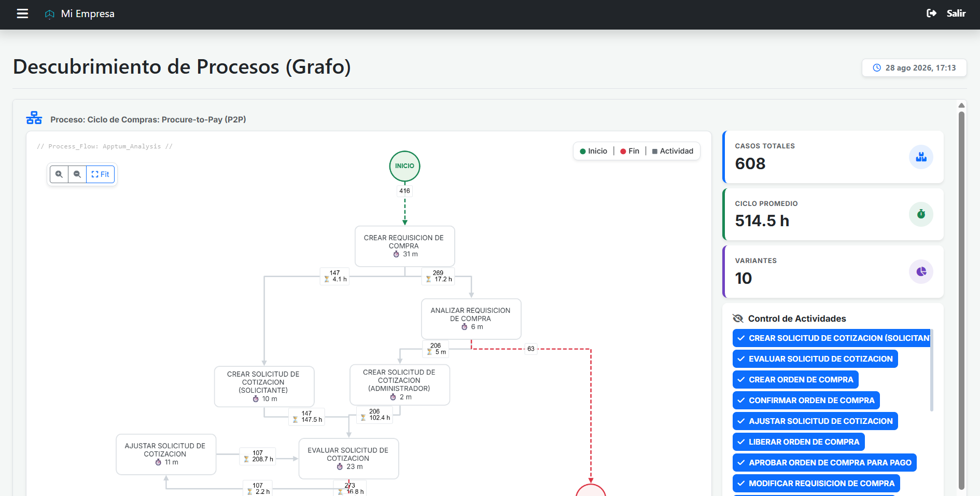Image resolution: width=980 pixels, height=496 pixels.
Task: Click the edge label 147 / 147.5 h
Action: (306, 417)
